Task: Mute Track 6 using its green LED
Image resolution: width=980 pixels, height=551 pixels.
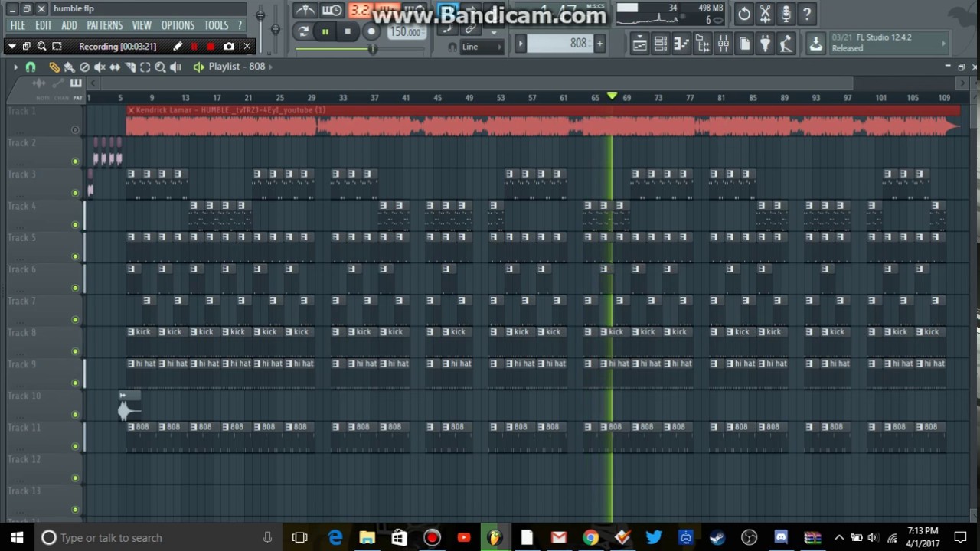Action: click(75, 288)
